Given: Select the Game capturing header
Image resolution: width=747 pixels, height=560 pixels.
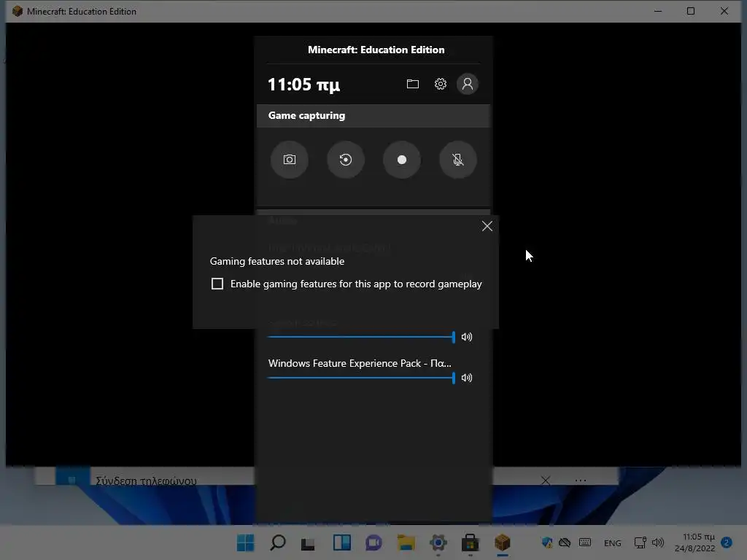Looking at the screenshot, I should click(373, 116).
